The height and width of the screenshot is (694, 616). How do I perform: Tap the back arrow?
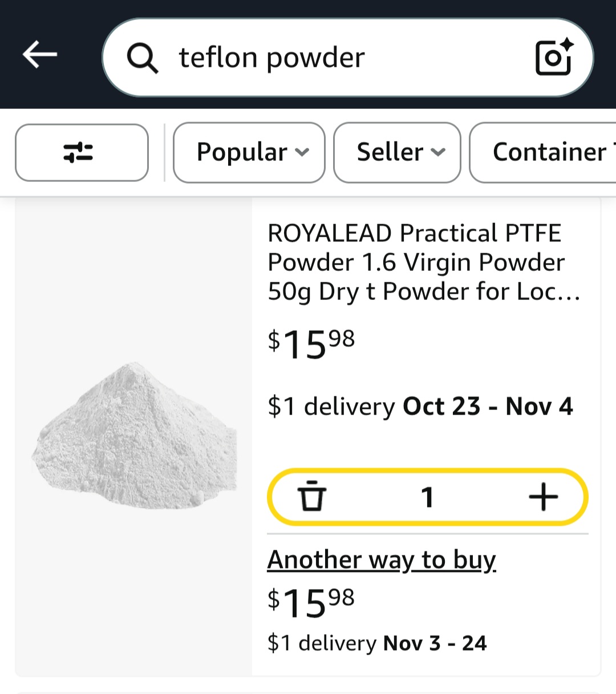click(40, 55)
